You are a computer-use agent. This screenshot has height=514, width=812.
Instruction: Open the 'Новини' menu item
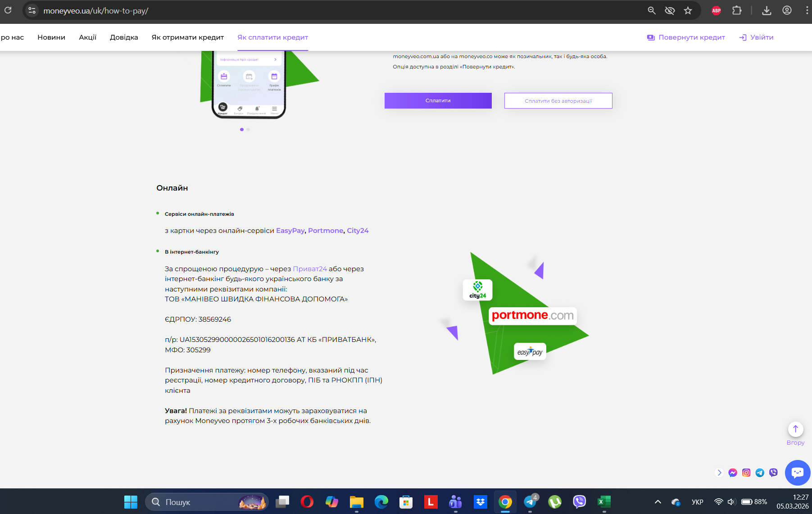tap(51, 37)
